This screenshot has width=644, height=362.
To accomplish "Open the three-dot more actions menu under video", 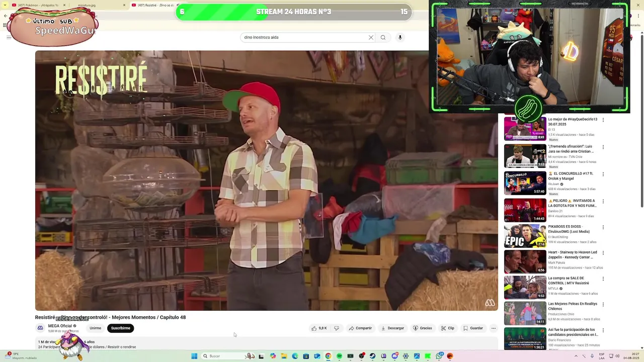I will tap(494, 328).
